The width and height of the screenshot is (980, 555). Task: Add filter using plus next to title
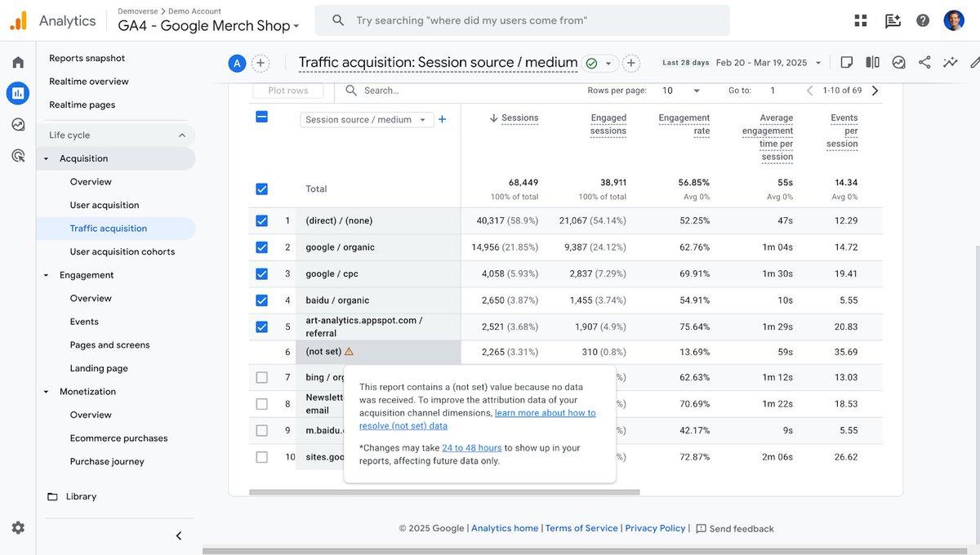pos(631,63)
